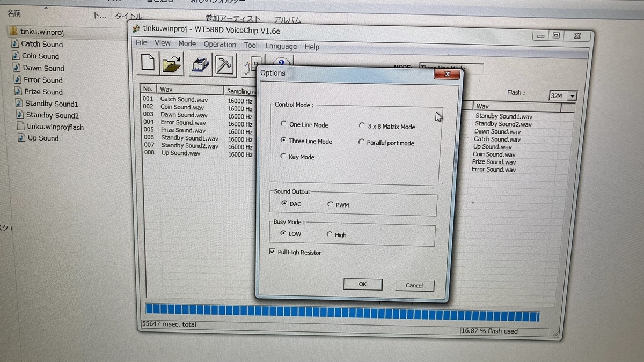This screenshot has width=644, height=362.
Task: Open the Language menu
Action: coord(281,46)
